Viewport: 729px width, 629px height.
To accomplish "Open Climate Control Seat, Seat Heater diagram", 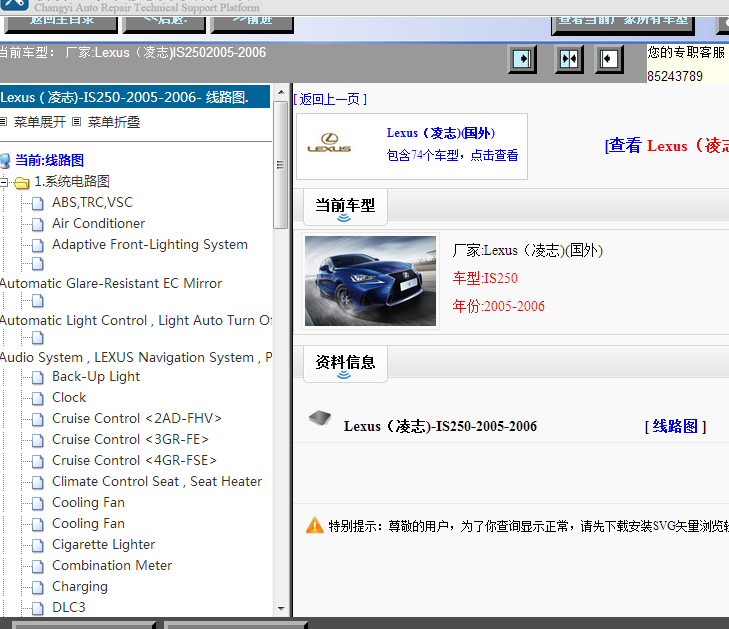I will (157, 481).
